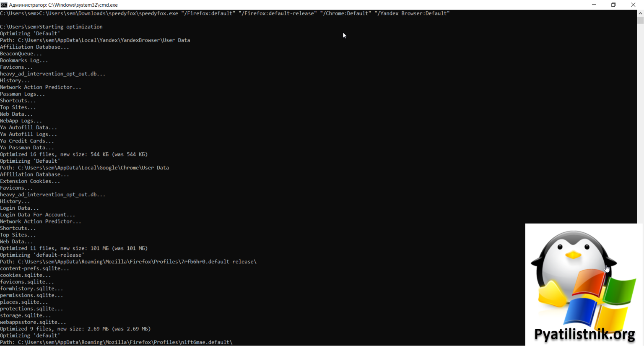Viewport: 644px width, 346px height.
Task: Click the YandexBrowser User Data path line
Action: pyautogui.click(x=95, y=40)
